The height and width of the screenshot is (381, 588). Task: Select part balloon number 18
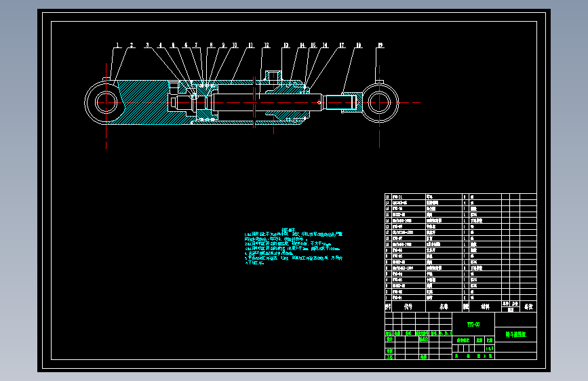(359, 45)
